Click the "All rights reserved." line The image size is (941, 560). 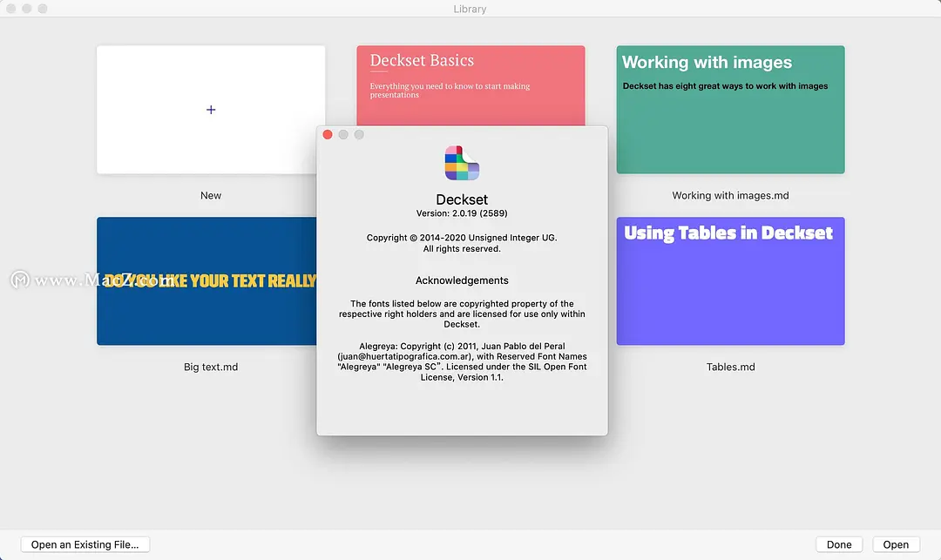click(x=462, y=249)
